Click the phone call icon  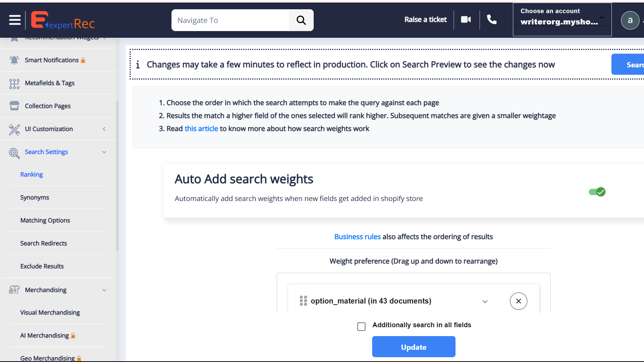491,20
